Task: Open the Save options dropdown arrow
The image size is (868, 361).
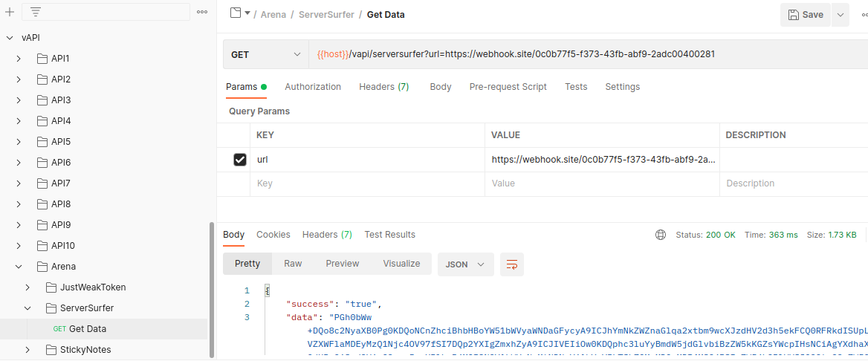Action: (841, 15)
